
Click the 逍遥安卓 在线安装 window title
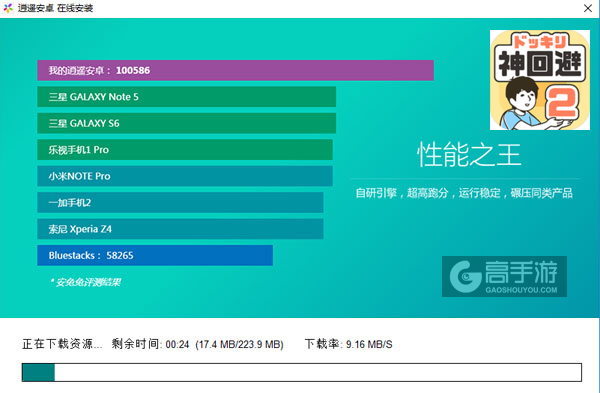click(x=55, y=8)
